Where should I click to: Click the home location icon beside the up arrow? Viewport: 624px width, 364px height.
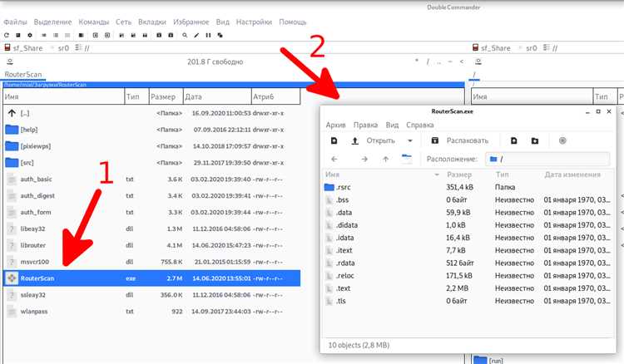[407, 159]
